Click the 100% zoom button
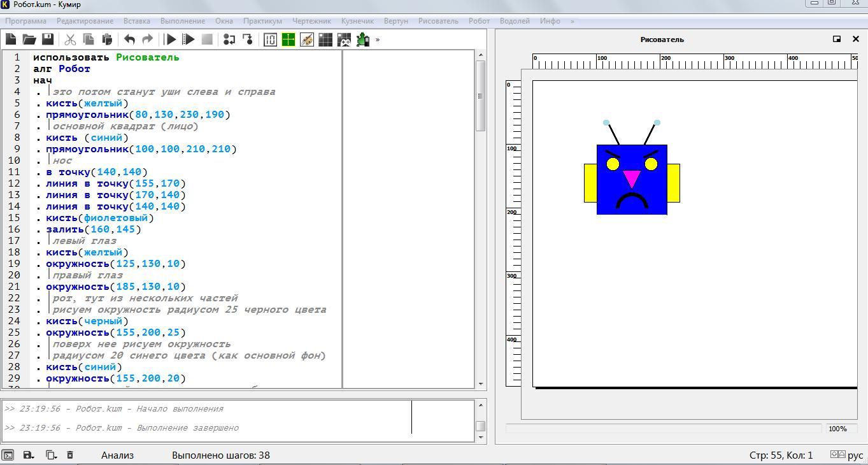 pyautogui.click(x=837, y=429)
